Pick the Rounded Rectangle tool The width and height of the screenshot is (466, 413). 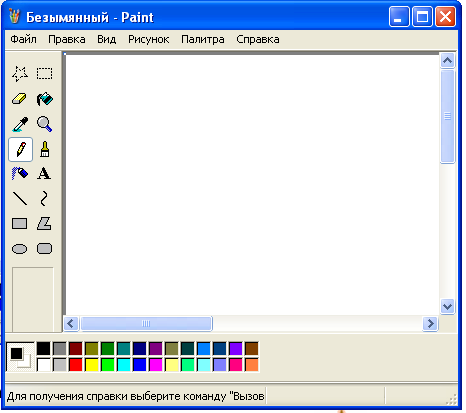(x=44, y=249)
